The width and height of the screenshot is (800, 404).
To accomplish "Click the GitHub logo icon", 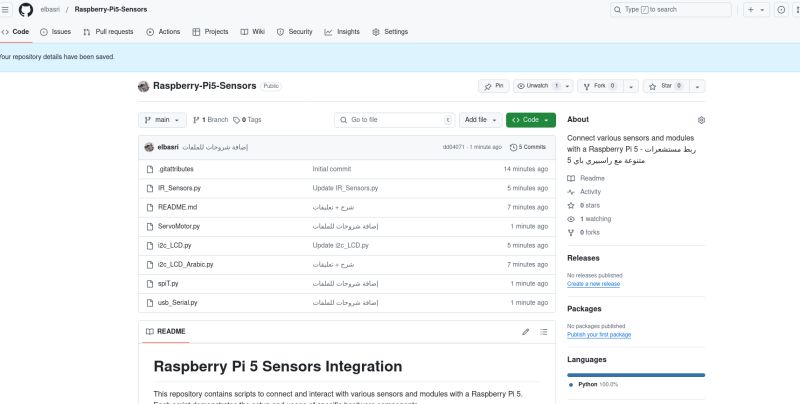I will point(26,10).
